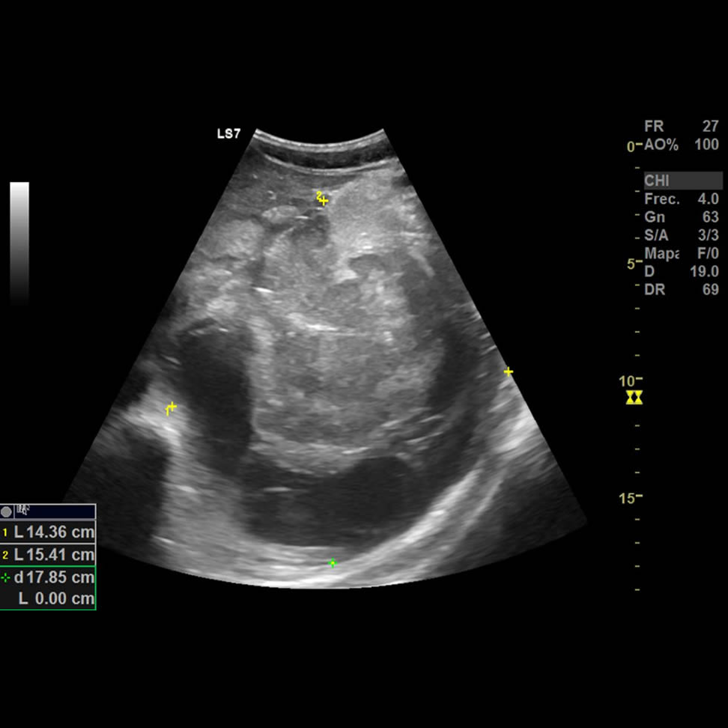Select measurement 2 L 15.41 cm row
728x728 pixels.
point(48,555)
